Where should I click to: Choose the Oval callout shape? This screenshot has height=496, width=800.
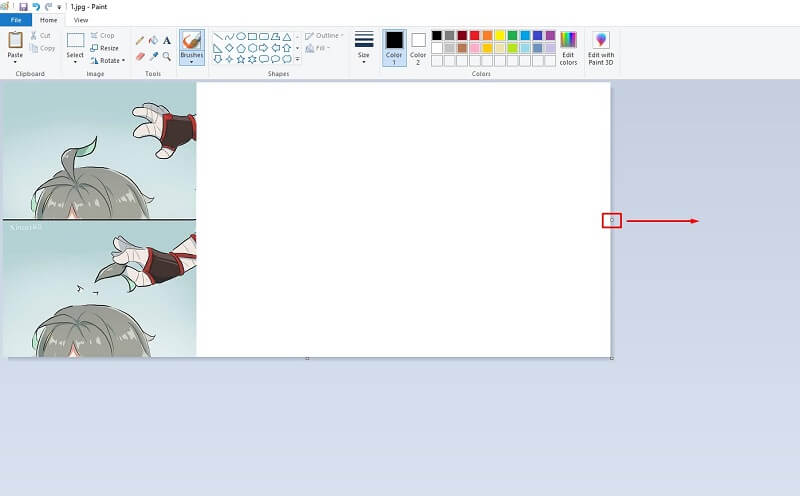[x=276, y=59]
